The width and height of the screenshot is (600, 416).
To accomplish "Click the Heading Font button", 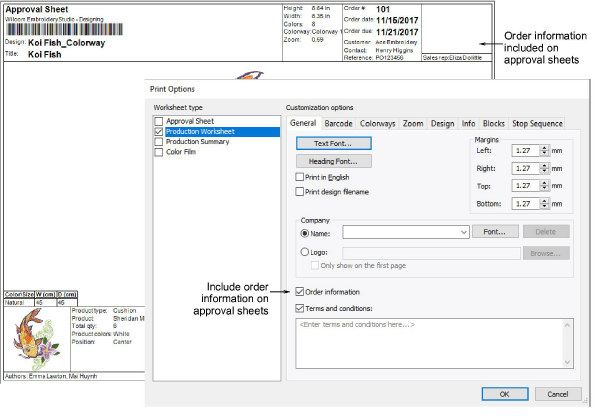I will (x=334, y=160).
